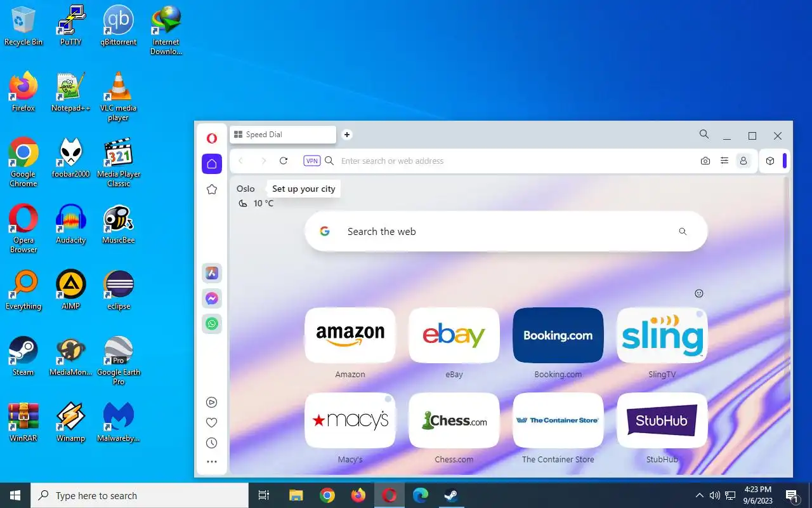Click the Search the web field
The image size is (812, 508).
point(506,232)
